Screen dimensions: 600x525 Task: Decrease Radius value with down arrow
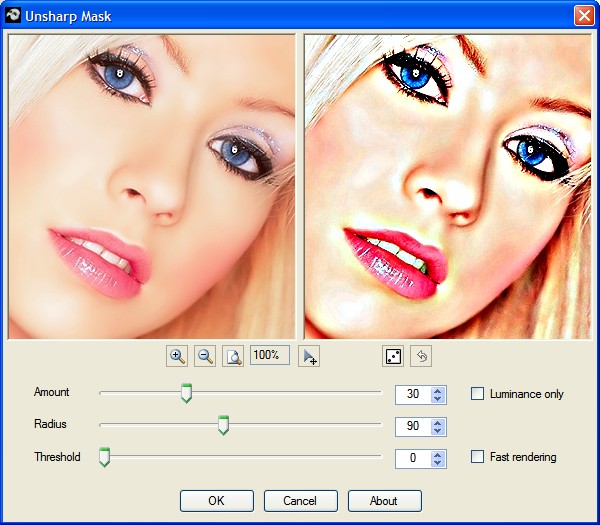[438, 431]
